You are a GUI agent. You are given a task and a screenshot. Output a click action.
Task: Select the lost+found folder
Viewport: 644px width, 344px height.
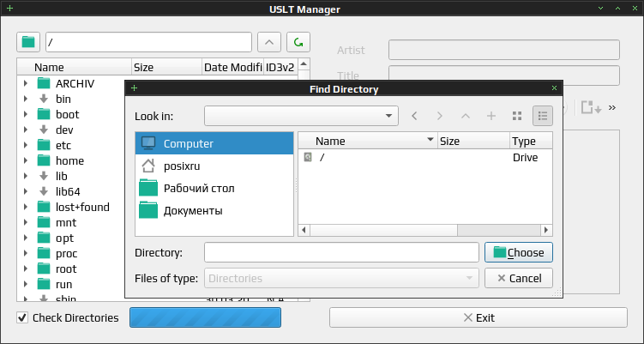[x=82, y=207]
